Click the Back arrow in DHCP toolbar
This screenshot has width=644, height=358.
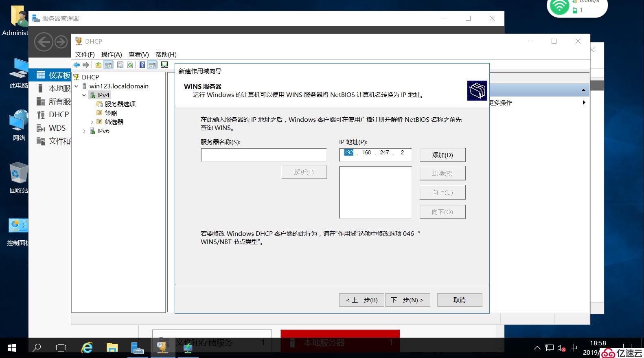pyautogui.click(x=77, y=65)
